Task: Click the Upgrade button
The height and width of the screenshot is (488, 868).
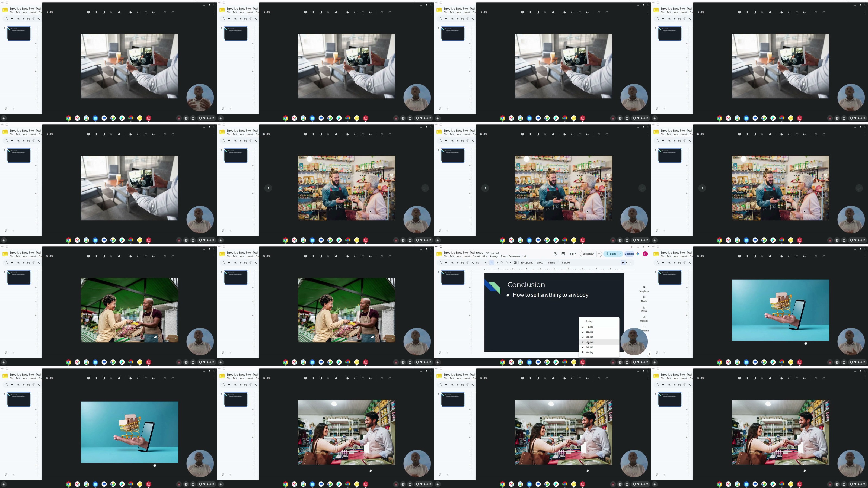Action: 629,254
